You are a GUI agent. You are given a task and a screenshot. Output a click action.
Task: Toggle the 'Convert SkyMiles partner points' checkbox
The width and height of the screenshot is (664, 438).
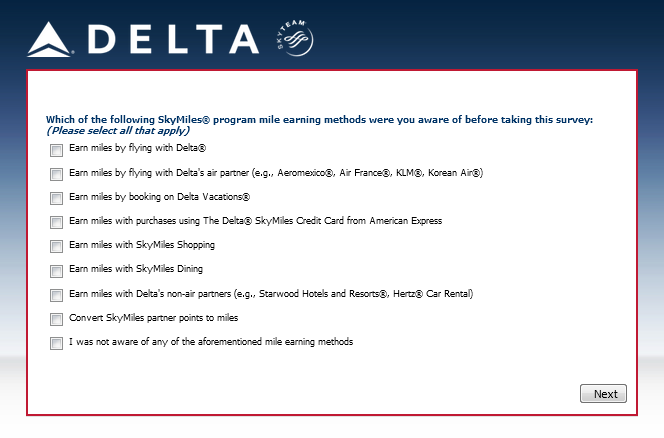click(55, 319)
